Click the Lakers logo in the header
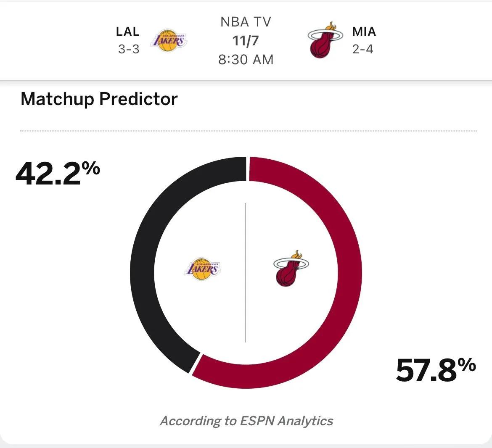 tap(169, 40)
